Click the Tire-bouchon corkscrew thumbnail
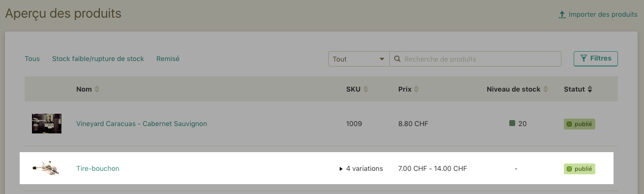Screen dimensions: 644x194 coord(47,168)
